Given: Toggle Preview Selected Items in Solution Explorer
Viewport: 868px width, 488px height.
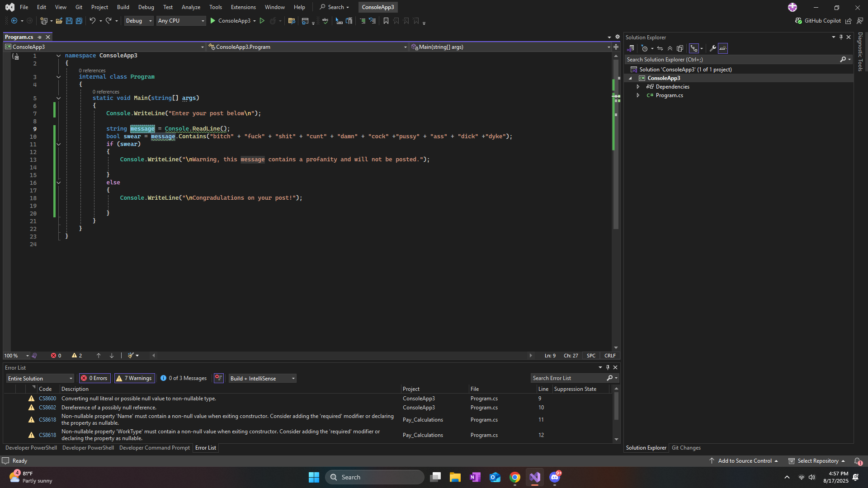Looking at the screenshot, I should coord(723,48).
